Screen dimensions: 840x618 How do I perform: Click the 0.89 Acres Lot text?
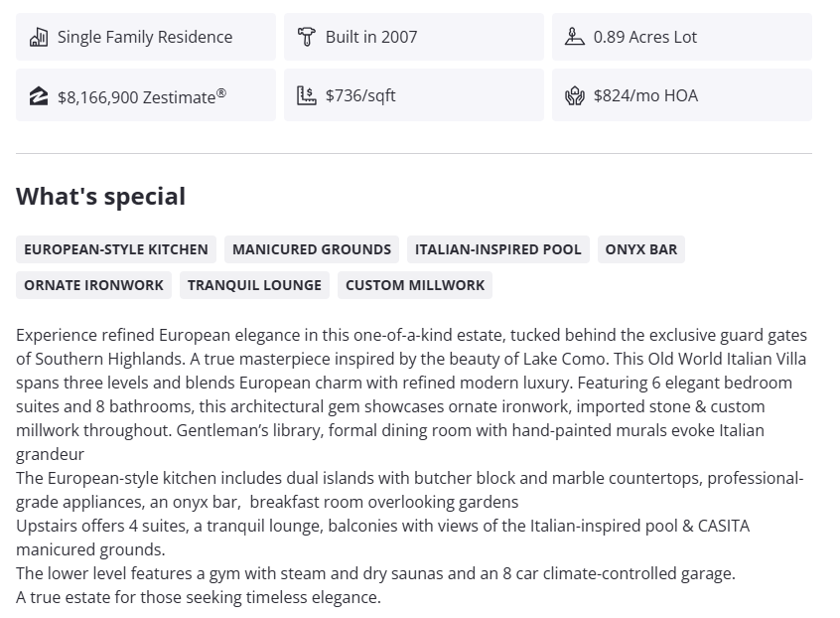pyautogui.click(x=645, y=37)
